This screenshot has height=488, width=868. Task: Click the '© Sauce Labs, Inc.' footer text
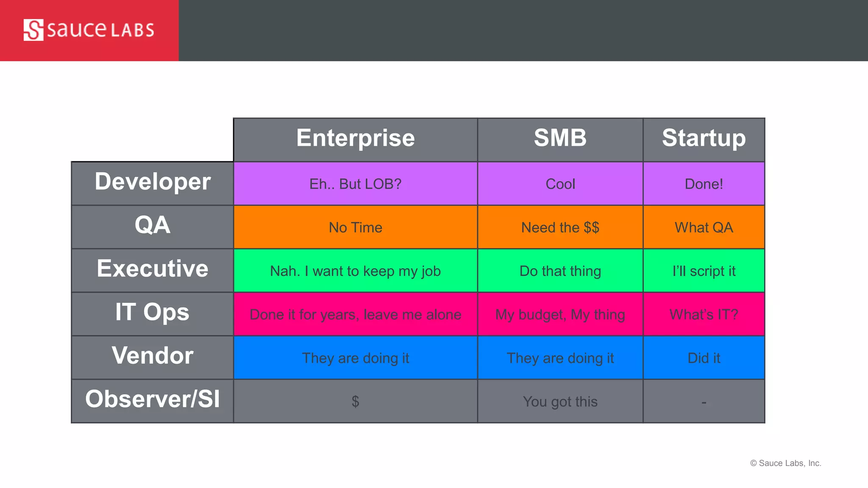click(x=786, y=463)
